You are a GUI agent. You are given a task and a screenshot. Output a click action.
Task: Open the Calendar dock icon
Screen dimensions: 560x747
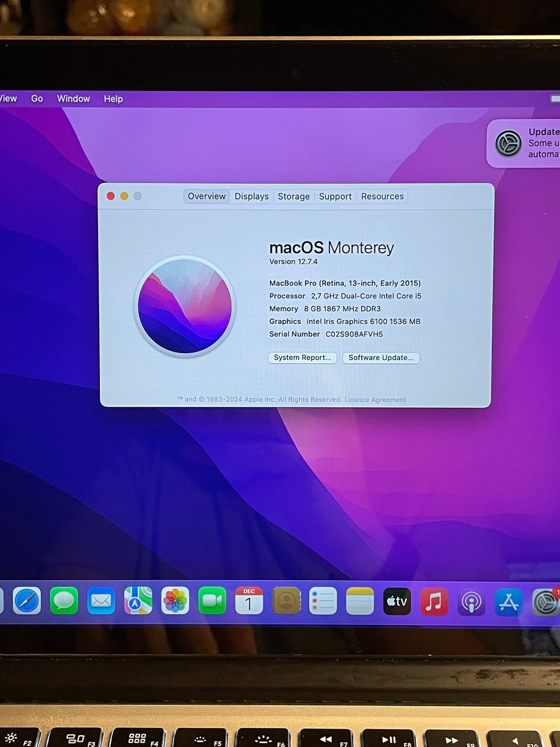coord(249,601)
